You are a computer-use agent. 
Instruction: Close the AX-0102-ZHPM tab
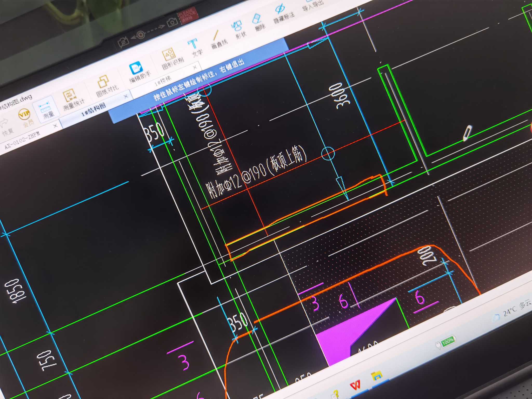tap(55, 126)
